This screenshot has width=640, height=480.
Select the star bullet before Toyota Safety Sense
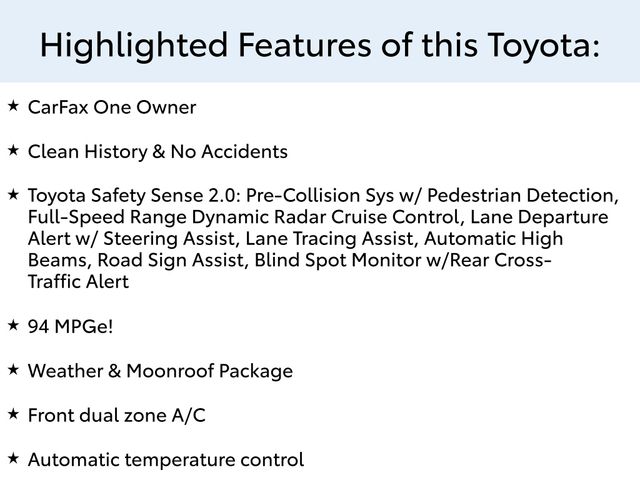point(13,192)
